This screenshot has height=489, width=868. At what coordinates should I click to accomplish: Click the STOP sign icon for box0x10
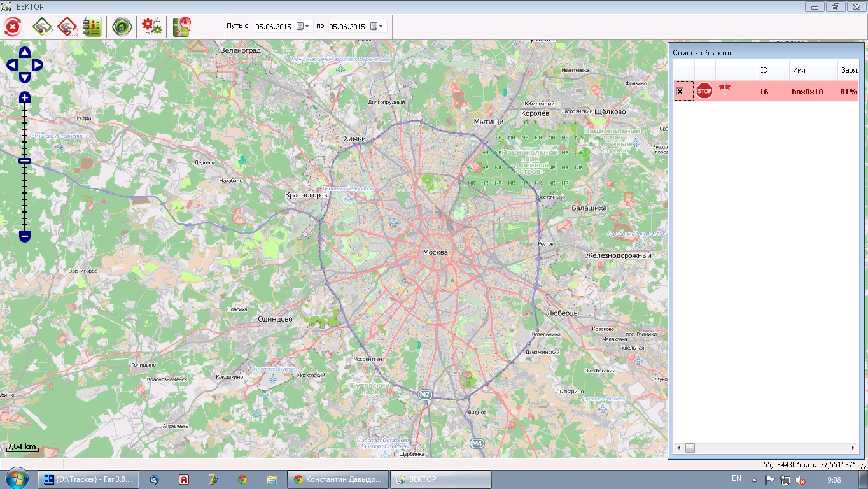[x=704, y=91]
